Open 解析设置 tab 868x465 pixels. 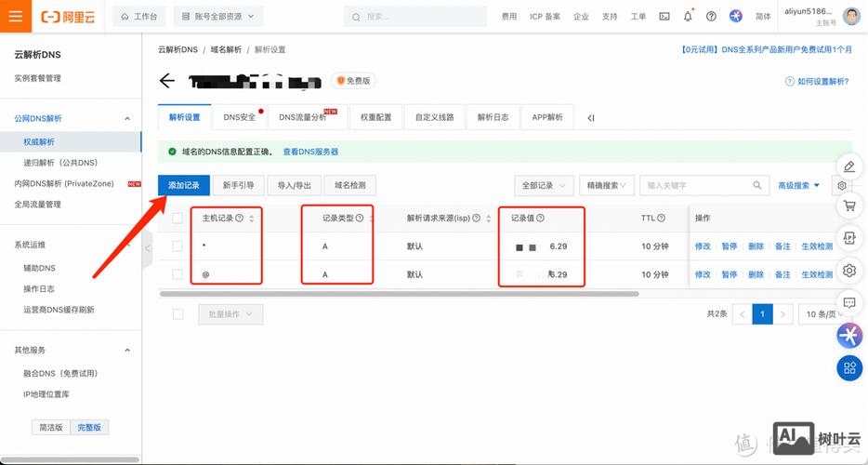184,117
